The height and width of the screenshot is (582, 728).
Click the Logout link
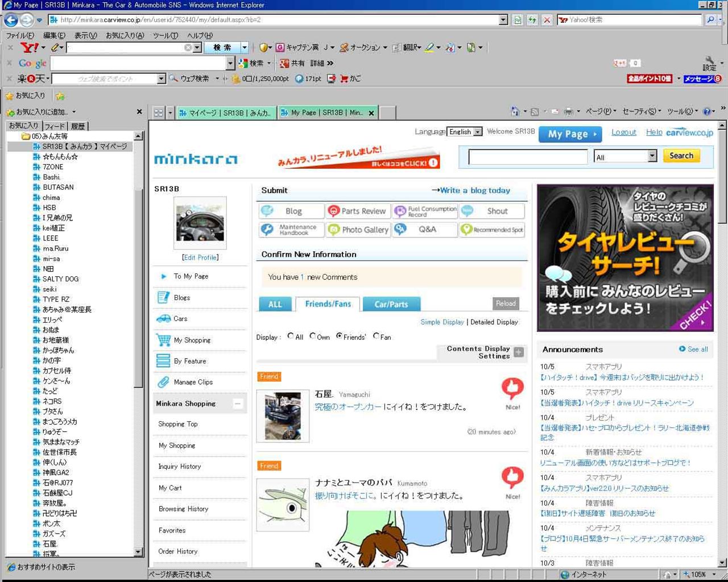click(624, 132)
